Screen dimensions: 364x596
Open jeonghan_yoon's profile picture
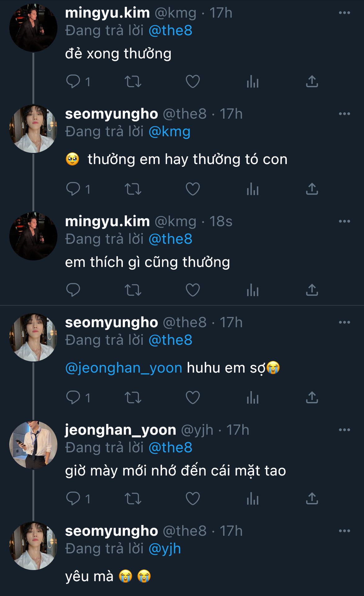coord(33,445)
